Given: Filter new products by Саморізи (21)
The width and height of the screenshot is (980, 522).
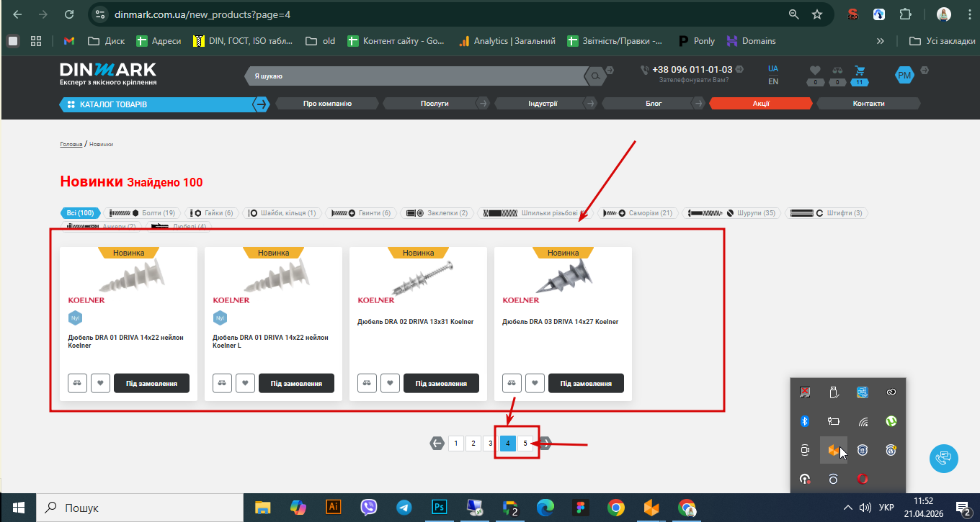Looking at the screenshot, I should click(x=638, y=213).
